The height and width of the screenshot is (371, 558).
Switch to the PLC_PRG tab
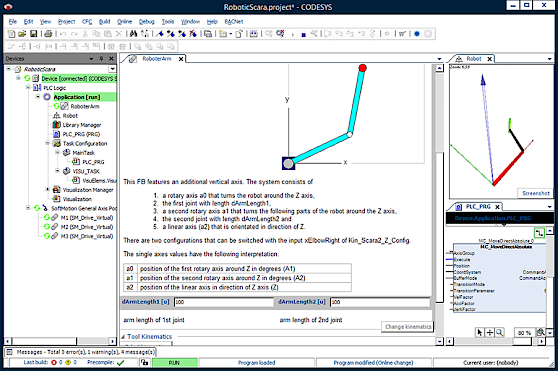[478, 207]
